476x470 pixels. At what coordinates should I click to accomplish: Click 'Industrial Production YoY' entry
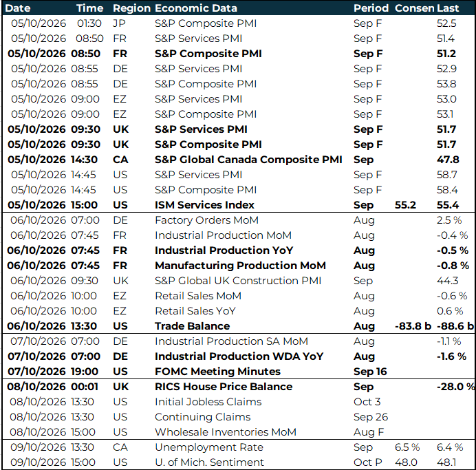(x=224, y=250)
